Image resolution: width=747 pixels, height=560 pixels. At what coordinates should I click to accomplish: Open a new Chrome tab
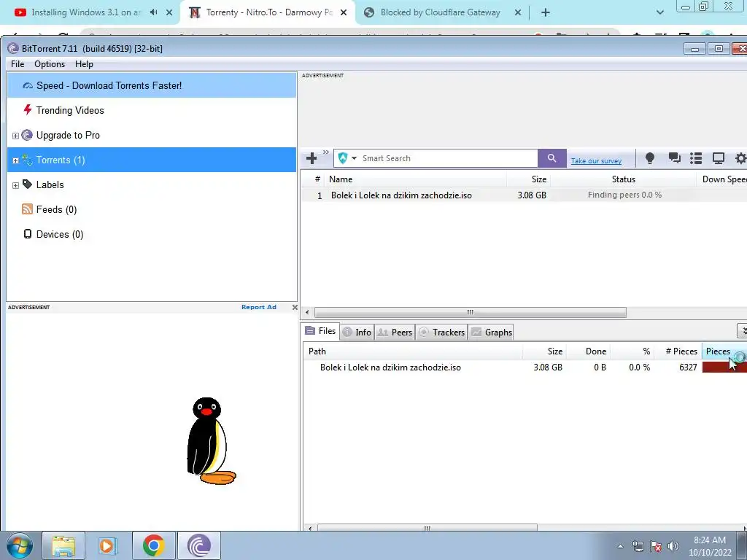(x=546, y=12)
